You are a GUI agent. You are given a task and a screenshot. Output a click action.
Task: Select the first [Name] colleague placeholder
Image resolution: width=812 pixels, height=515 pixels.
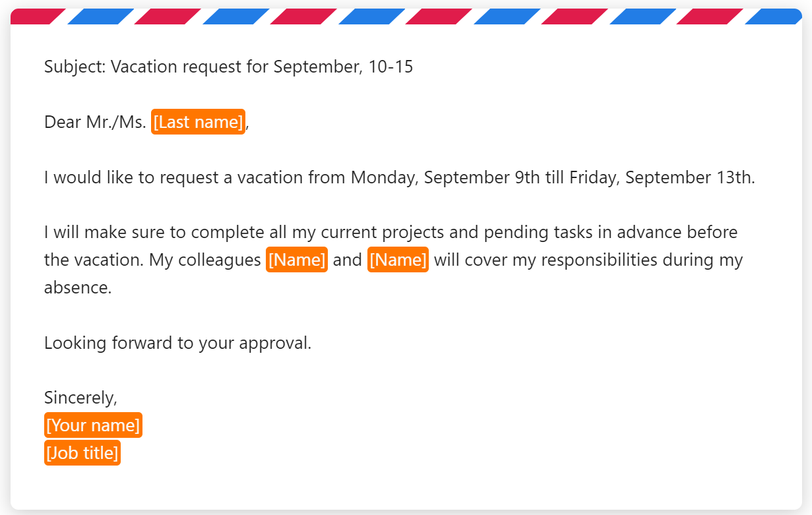point(297,260)
